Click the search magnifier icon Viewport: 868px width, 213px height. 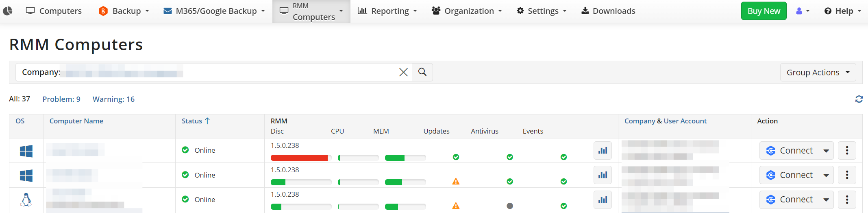pos(422,72)
